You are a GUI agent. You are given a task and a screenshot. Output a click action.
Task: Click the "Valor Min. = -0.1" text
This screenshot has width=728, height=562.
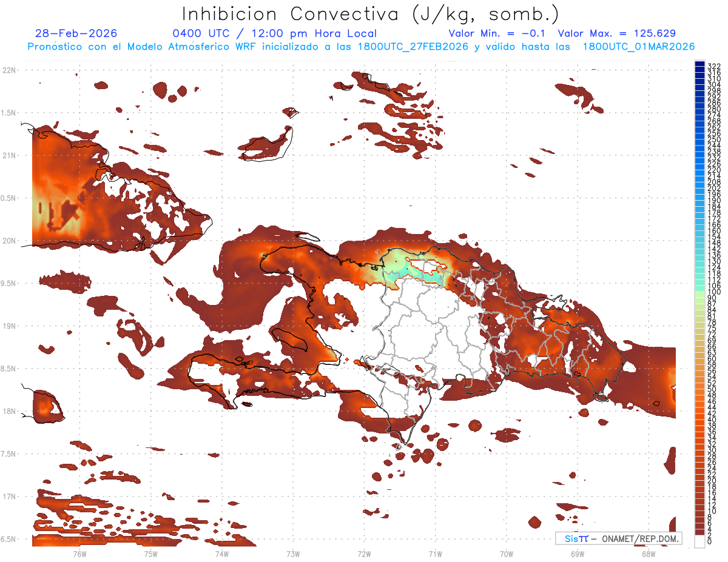coord(499,34)
